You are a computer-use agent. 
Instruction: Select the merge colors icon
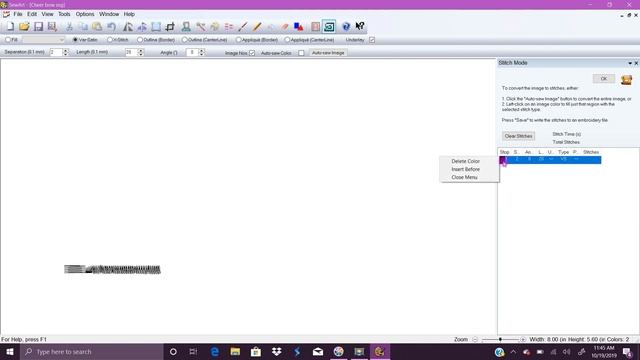(215, 27)
